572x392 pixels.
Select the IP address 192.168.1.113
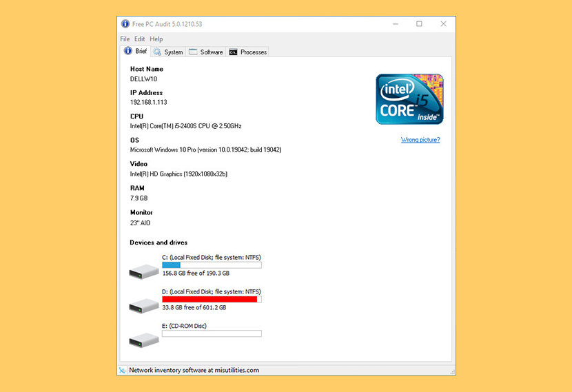tap(148, 103)
